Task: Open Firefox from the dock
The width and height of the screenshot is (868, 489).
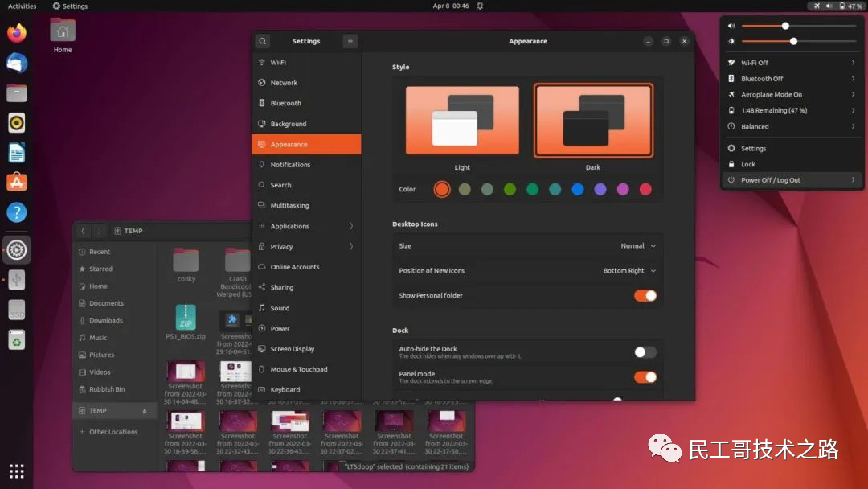Action: coord(17,33)
